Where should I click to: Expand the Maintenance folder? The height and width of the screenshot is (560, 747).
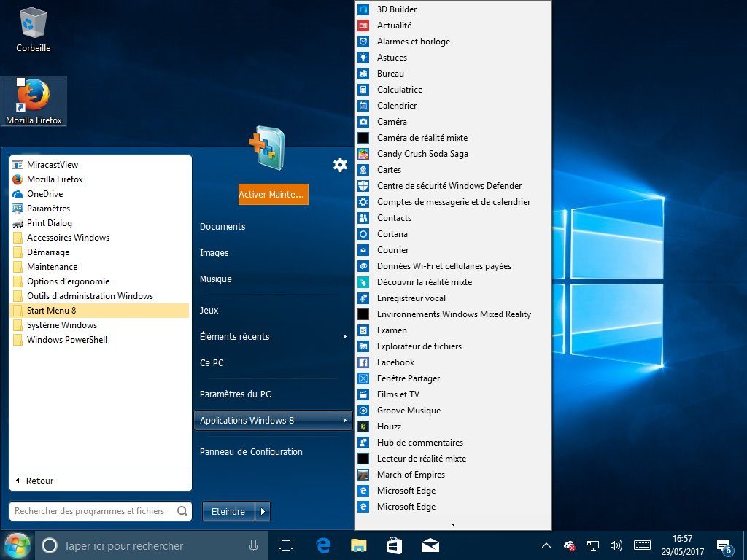[x=100, y=267]
